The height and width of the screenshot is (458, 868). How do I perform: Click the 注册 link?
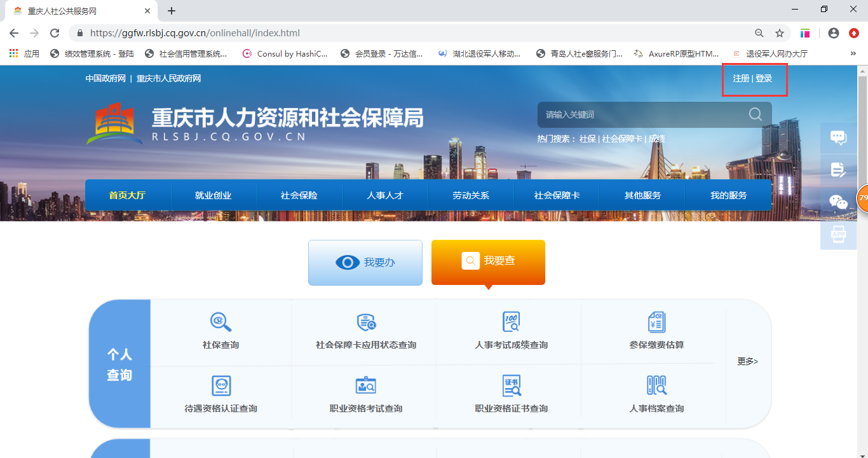741,78
